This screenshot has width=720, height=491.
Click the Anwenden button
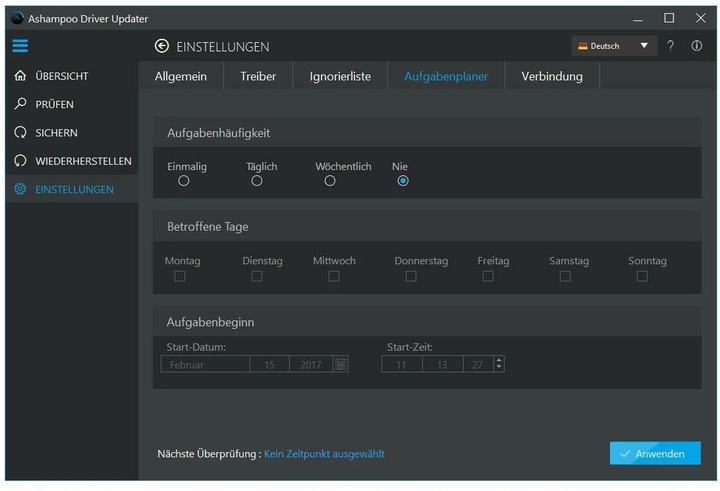655,453
